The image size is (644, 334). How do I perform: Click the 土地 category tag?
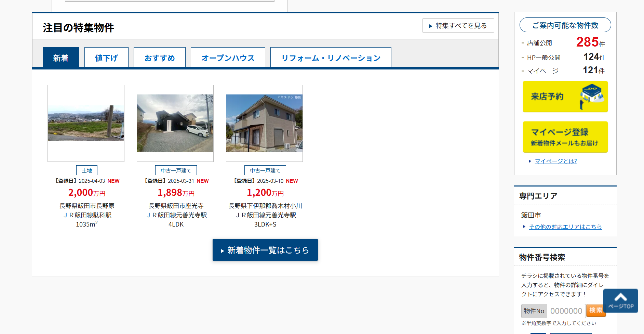coord(87,170)
